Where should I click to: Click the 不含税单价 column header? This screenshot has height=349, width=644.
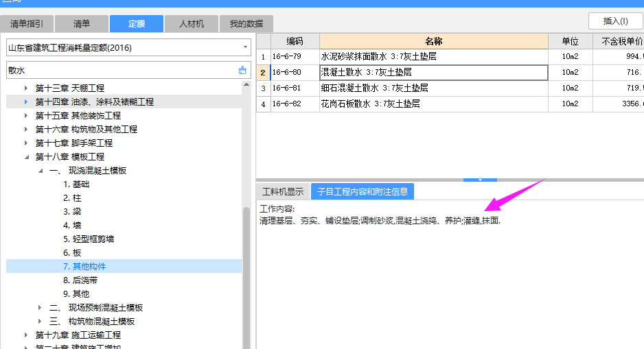coord(619,41)
